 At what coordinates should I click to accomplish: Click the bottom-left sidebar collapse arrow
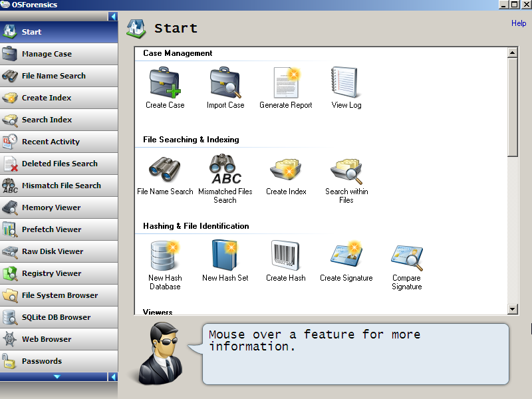(113, 377)
